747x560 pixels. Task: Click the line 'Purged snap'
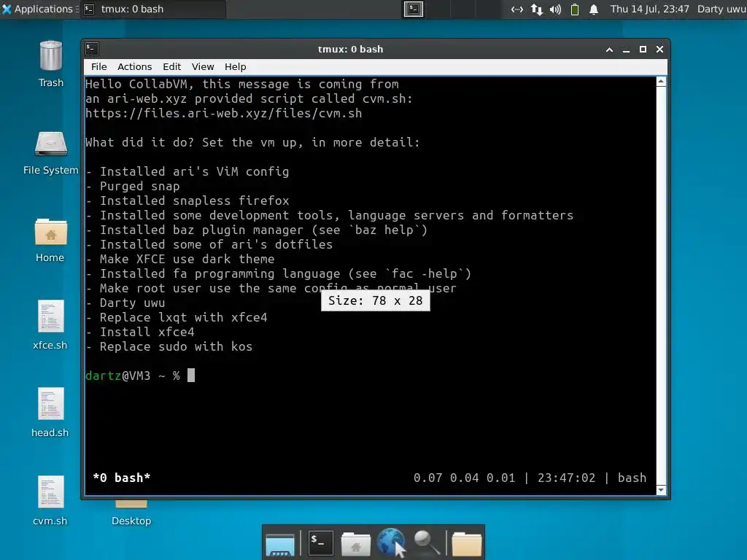(133, 186)
